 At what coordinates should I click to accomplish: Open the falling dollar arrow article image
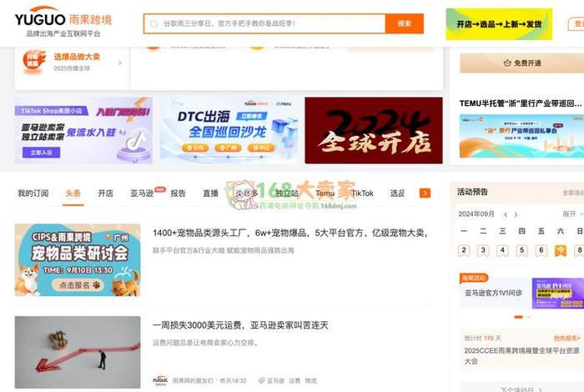(x=78, y=352)
